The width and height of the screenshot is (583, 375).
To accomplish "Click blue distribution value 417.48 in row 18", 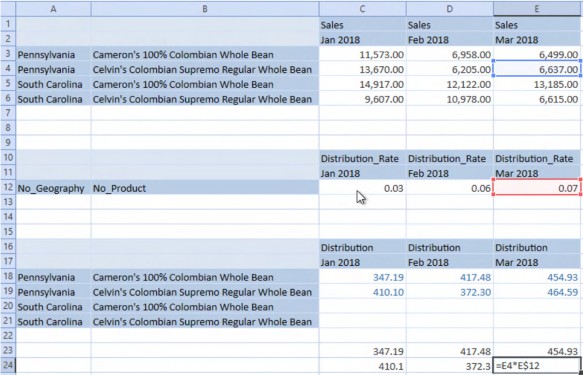I will pos(450,277).
